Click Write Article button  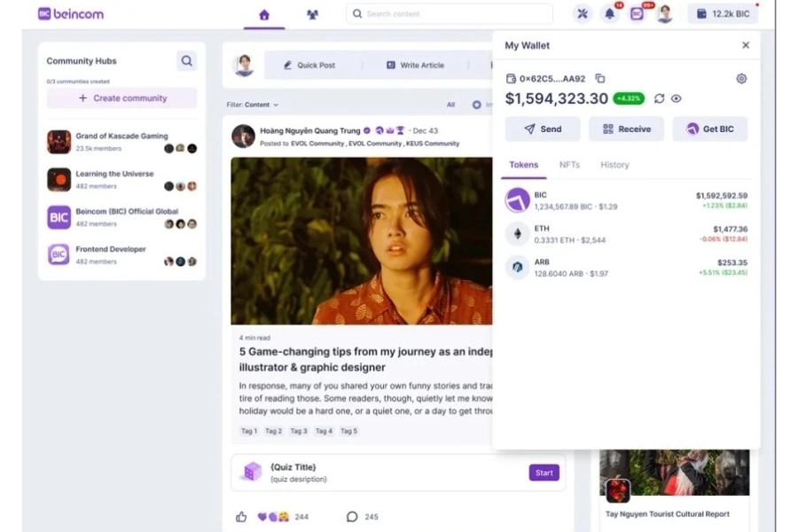point(415,65)
